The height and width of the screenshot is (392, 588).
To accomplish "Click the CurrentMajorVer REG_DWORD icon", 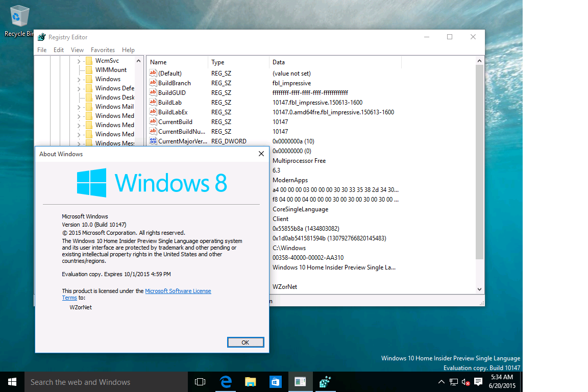I will tap(153, 141).
